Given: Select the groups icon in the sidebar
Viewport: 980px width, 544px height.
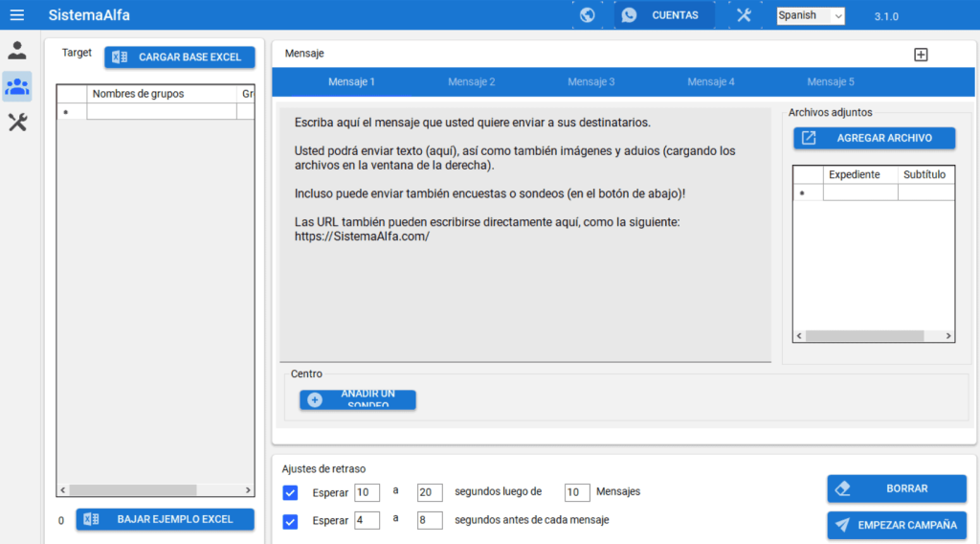Looking at the screenshot, I should pos(17,86).
